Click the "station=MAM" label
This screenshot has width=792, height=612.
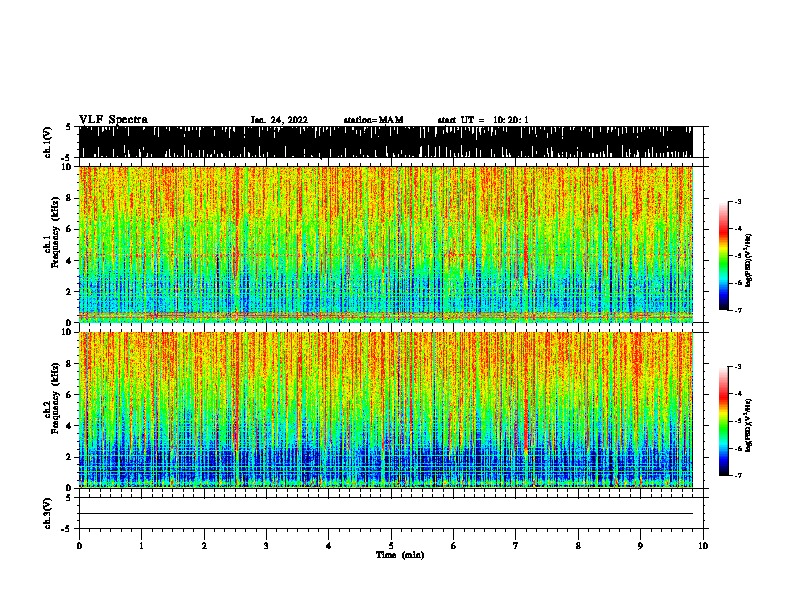373,120
